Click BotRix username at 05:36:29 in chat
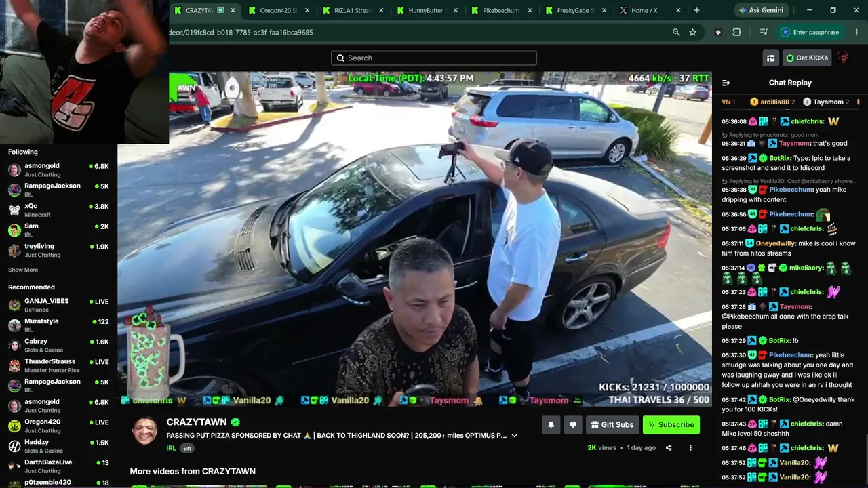This screenshot has width=868, height=488. [x=780, y=158]
